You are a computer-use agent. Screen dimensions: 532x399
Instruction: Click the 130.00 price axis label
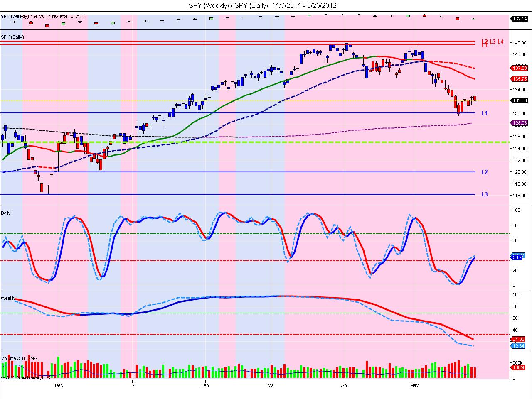click(520, 113)
